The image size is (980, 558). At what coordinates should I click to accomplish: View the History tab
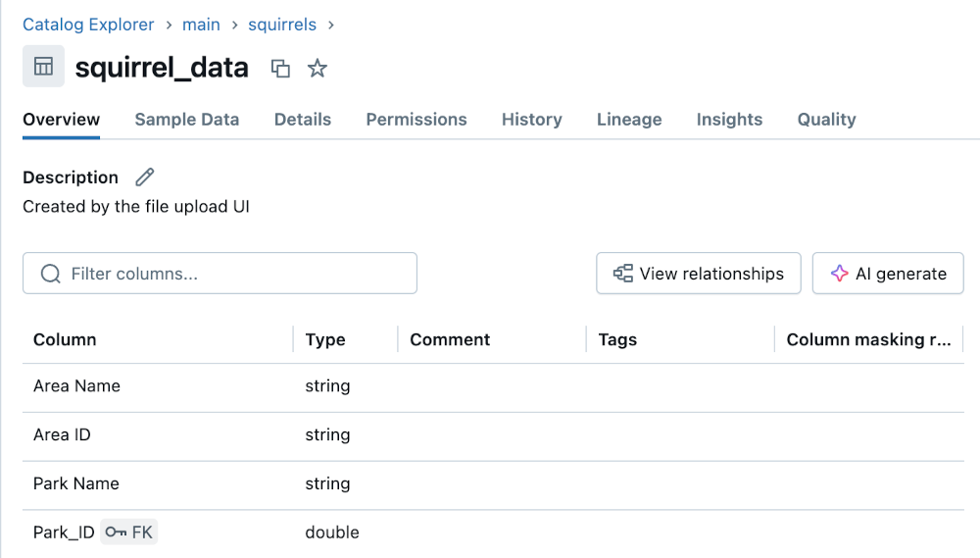point(531,120)
